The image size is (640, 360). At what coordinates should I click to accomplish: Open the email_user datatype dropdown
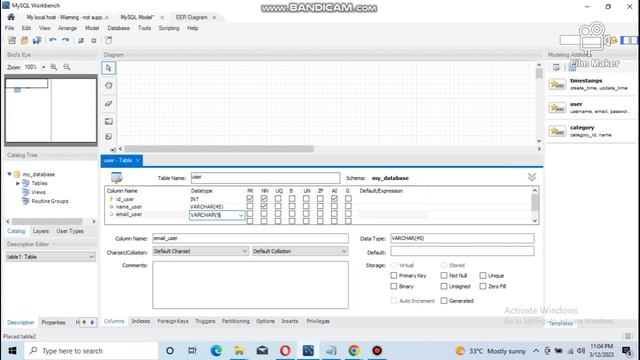tap(241, 215)
